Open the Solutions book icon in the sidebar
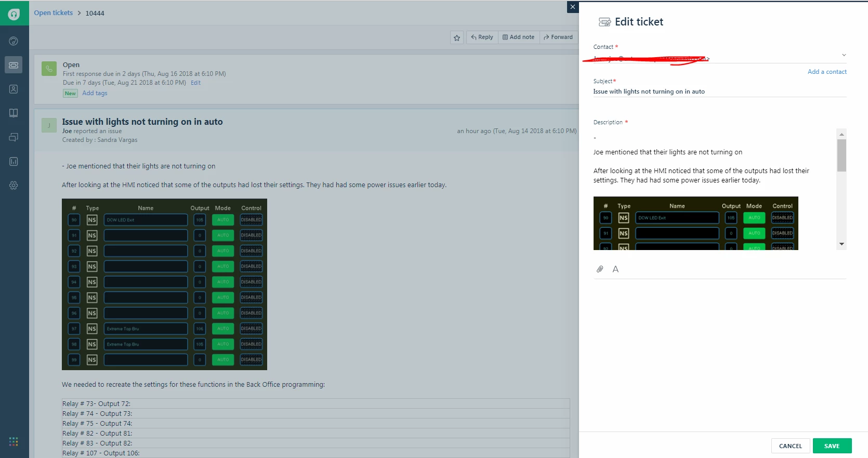The image size is (868, 458). tap(14, 113)
